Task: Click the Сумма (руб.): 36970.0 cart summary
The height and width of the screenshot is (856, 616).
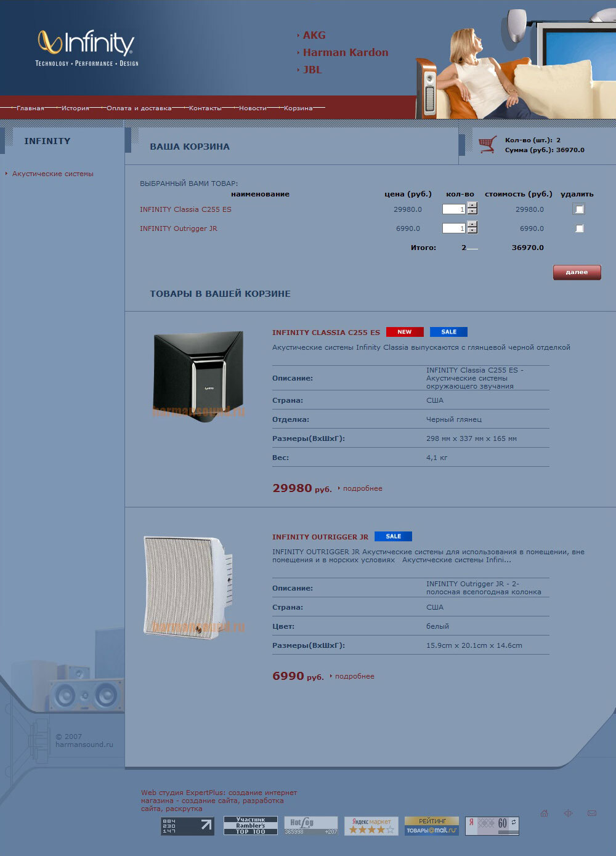Action: tap(545, 150)
